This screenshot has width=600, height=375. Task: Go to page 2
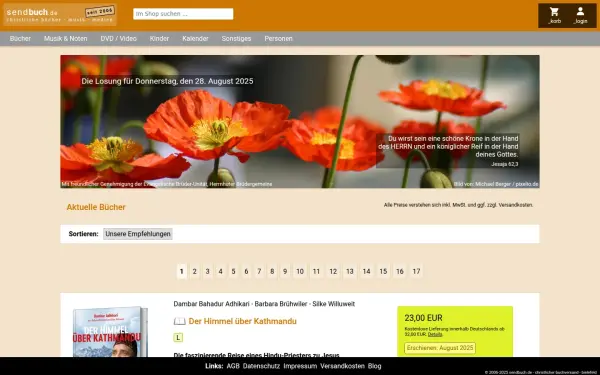(194, 271)
